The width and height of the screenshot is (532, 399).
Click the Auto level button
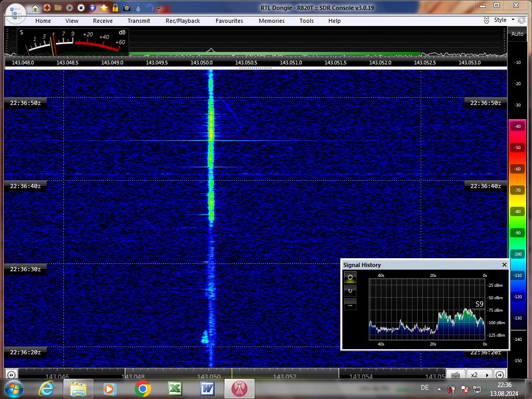click(517, 34)
